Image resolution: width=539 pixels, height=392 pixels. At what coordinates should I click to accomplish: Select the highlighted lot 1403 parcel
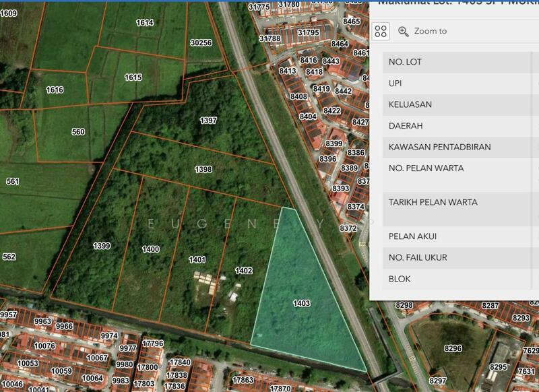coord(301,303)
